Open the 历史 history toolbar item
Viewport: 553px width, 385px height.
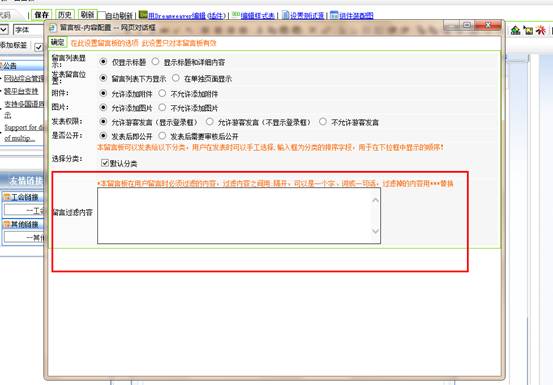tap(65, 15)
